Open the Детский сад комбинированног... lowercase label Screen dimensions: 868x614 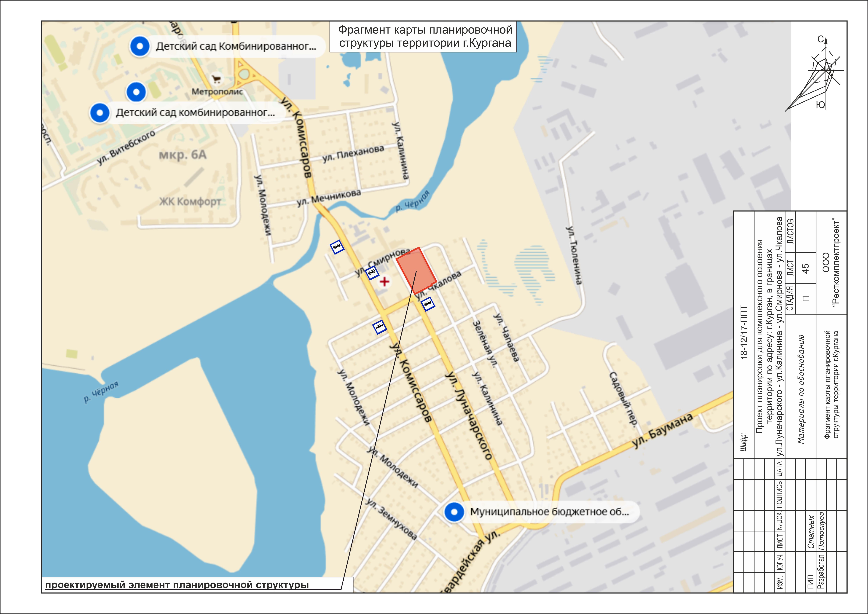(195, 113)
